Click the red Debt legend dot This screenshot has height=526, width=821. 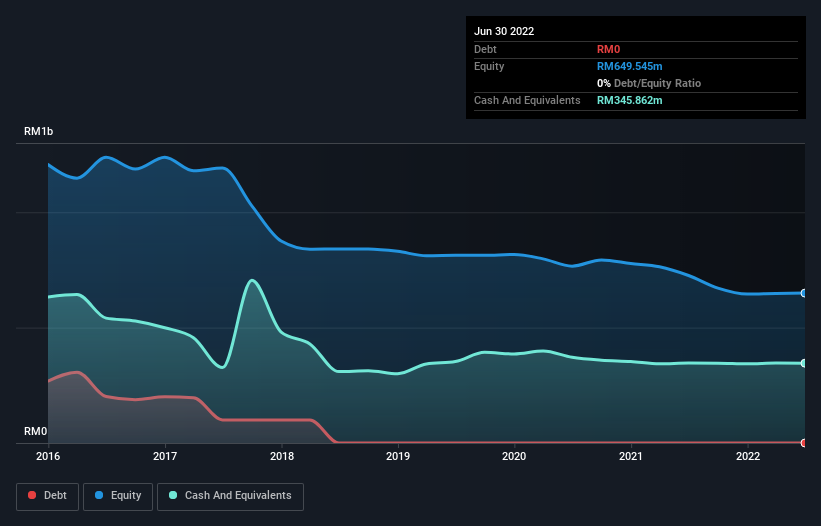32,495
